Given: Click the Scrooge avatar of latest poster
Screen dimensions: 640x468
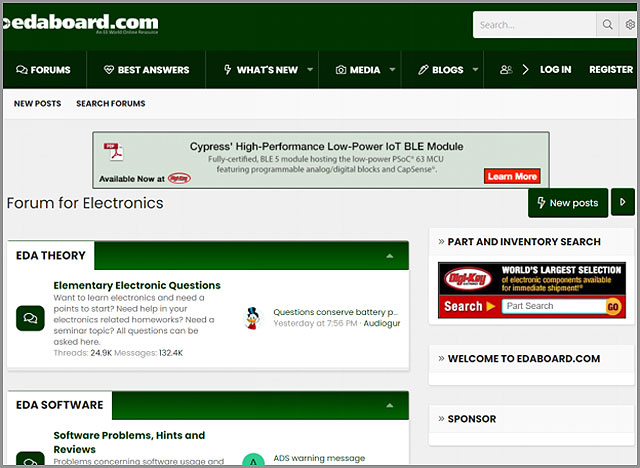Looking at the screenshot, I should point(253,318).
